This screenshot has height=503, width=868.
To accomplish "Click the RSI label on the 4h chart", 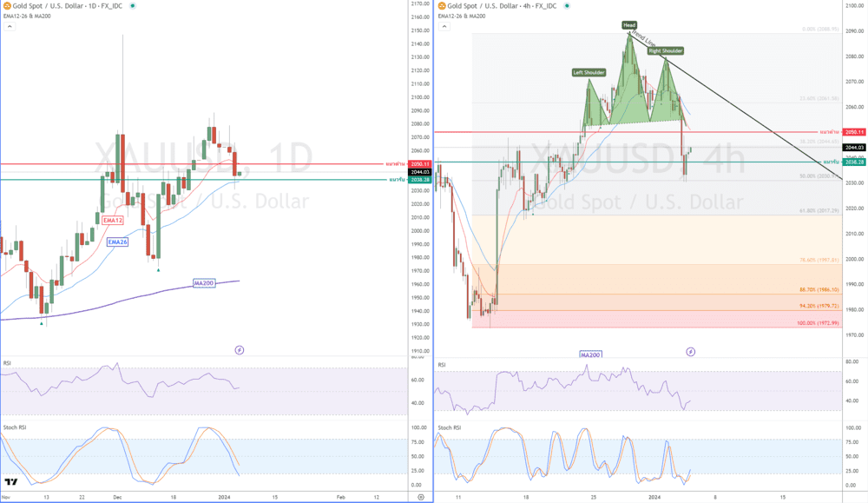I will (x=442, y=365).
